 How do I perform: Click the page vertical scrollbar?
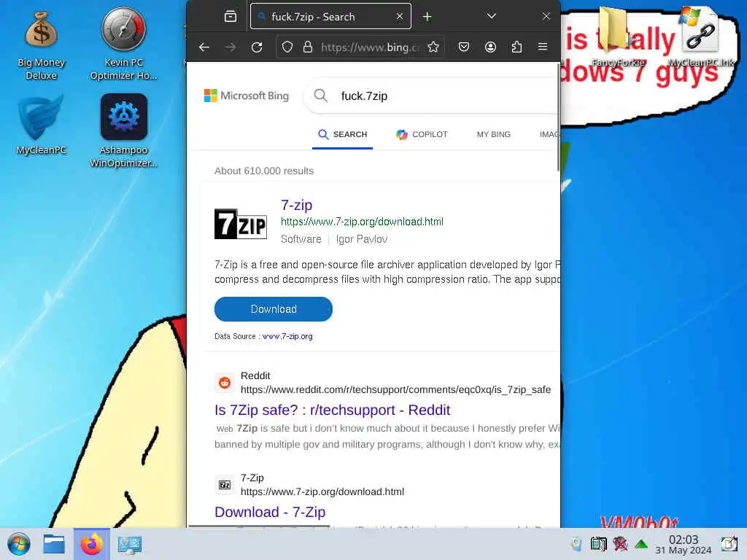pyautogui.click(x=558, y=117)
